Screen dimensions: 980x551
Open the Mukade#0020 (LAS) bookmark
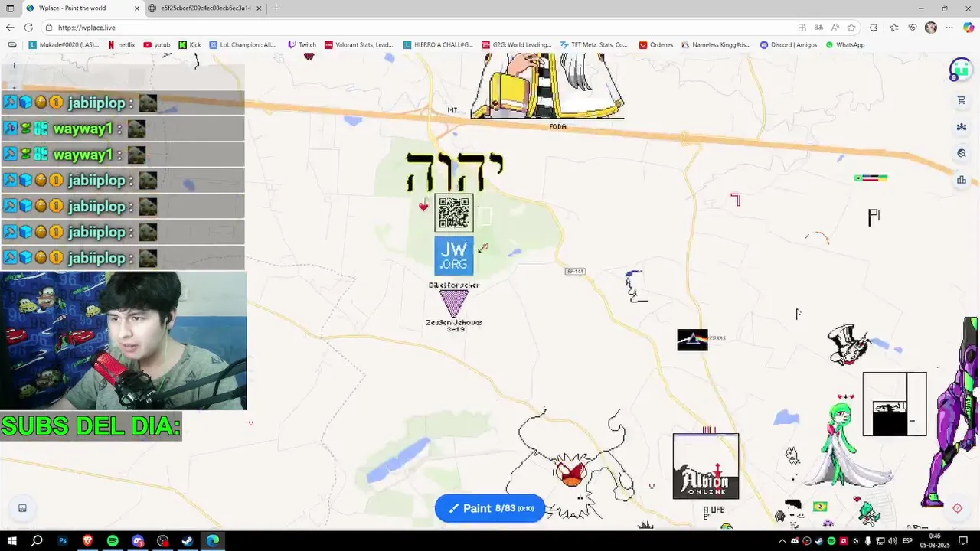coord(64,45)
